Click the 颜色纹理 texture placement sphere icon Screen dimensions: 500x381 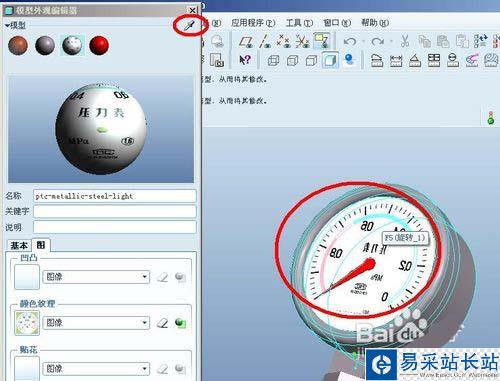(x=180, y=323)
